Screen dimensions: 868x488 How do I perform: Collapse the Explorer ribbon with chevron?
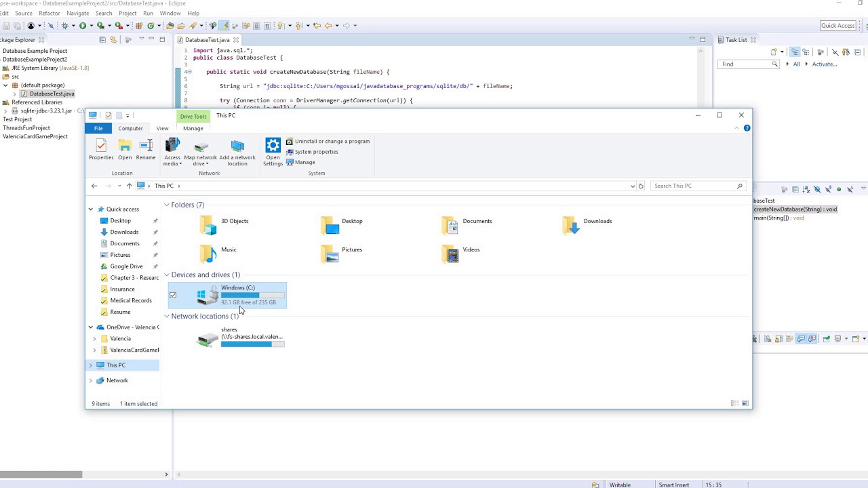[x=737, y=128]
